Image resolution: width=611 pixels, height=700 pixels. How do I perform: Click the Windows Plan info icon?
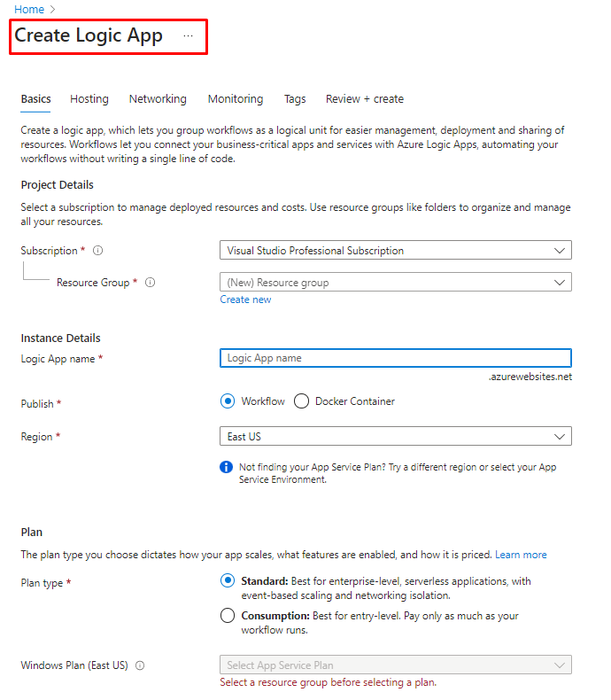coord(140,665)
